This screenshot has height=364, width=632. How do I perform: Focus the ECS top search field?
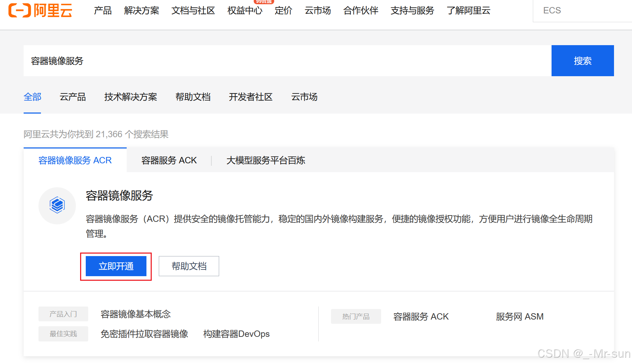pos(582,11)
